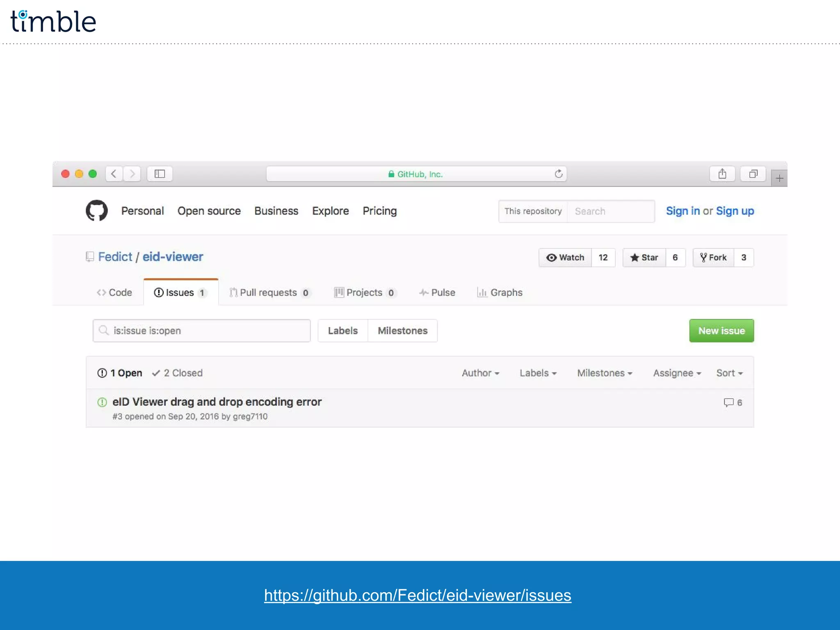Open a new tab with plus icon

coord(779,178)
